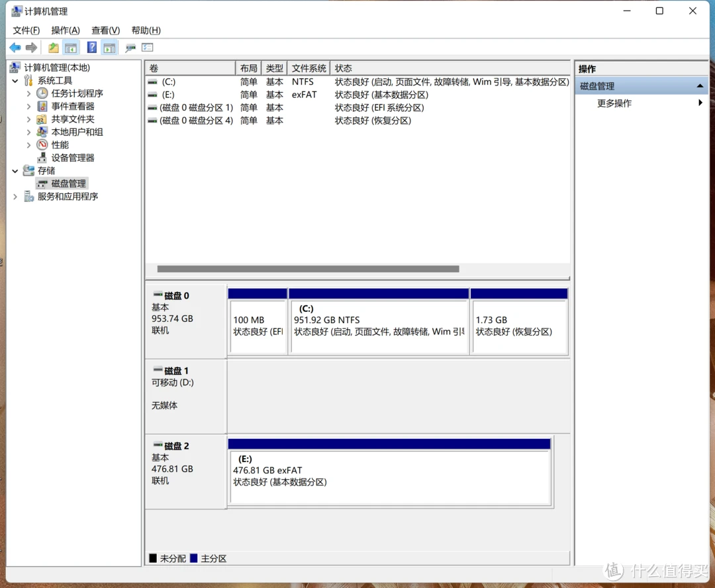Screen dimensions: 715x588
Task: Sort volume list by 文件系统 column header
Action: tap(309, 68)
